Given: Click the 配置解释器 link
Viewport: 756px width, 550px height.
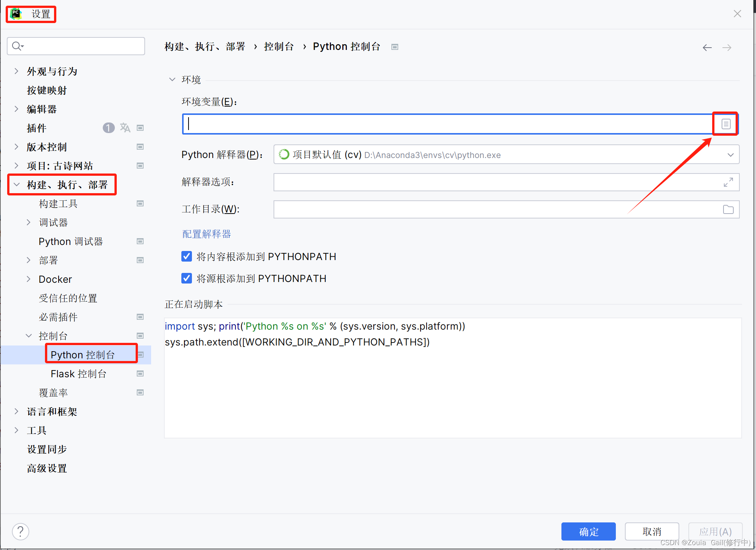Looking at the screenshot, I should pos(206,234).
